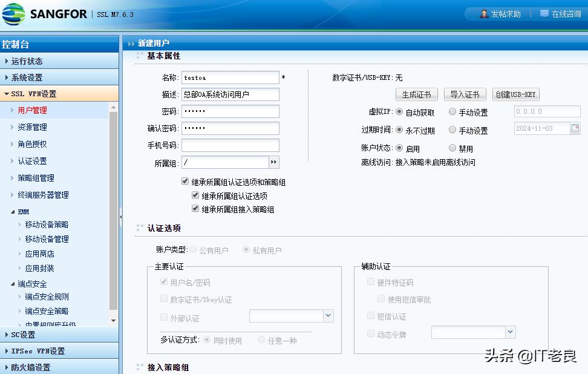Open 端点安全规则 item
This screenshot has height=374, width=588.
click(47, 297)
